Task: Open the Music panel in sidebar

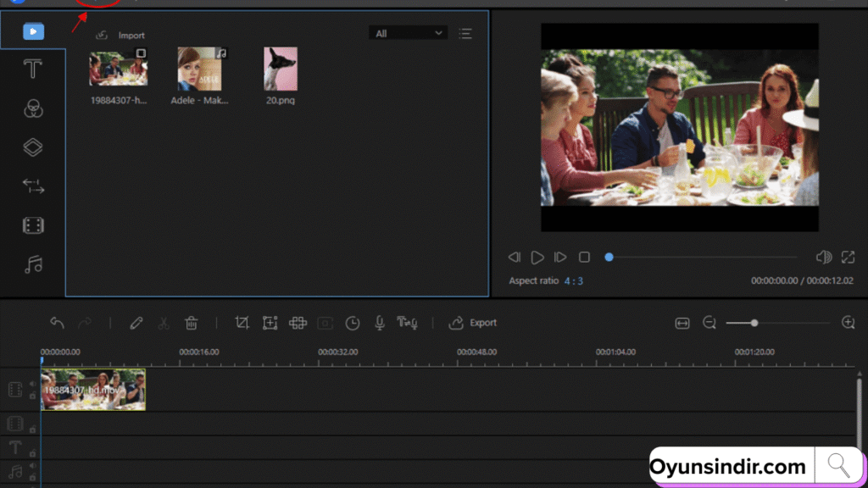Action: [33, 265]
